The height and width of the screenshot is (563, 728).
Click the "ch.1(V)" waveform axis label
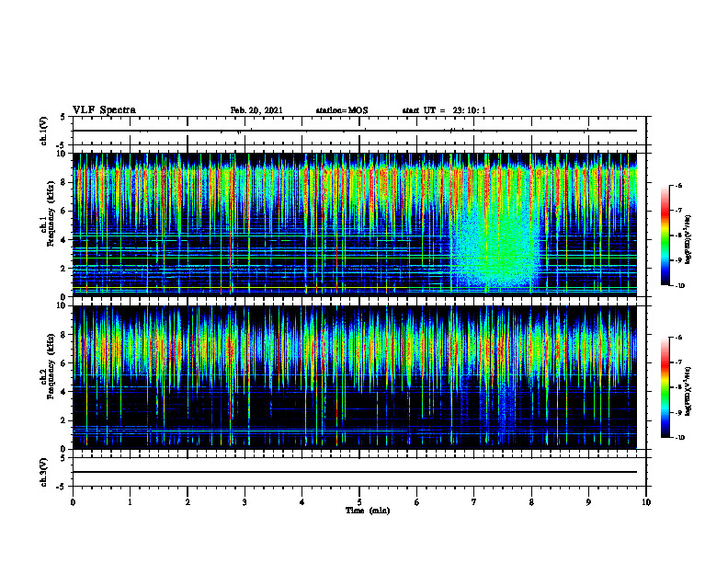pyautogui.click(x=43, y=131)
